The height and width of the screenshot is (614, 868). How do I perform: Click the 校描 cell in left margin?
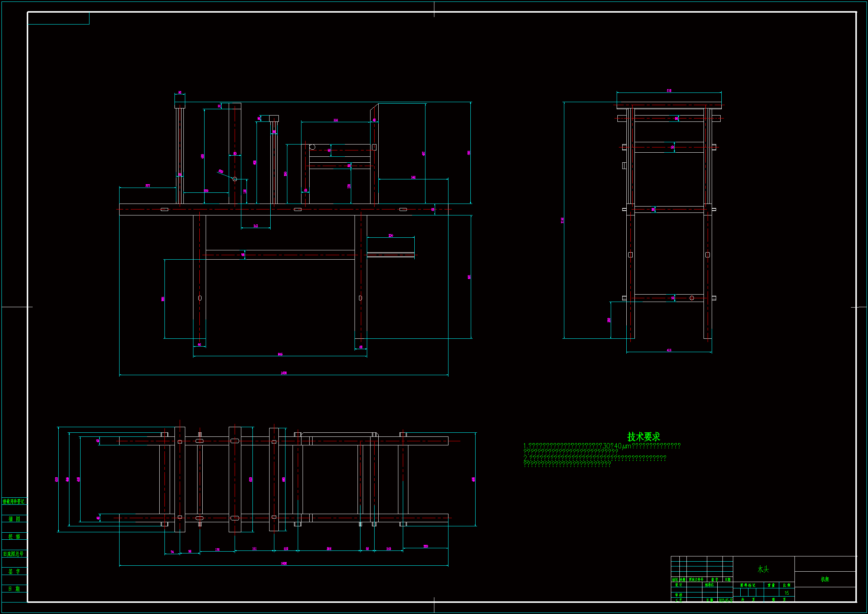[14, 536]
